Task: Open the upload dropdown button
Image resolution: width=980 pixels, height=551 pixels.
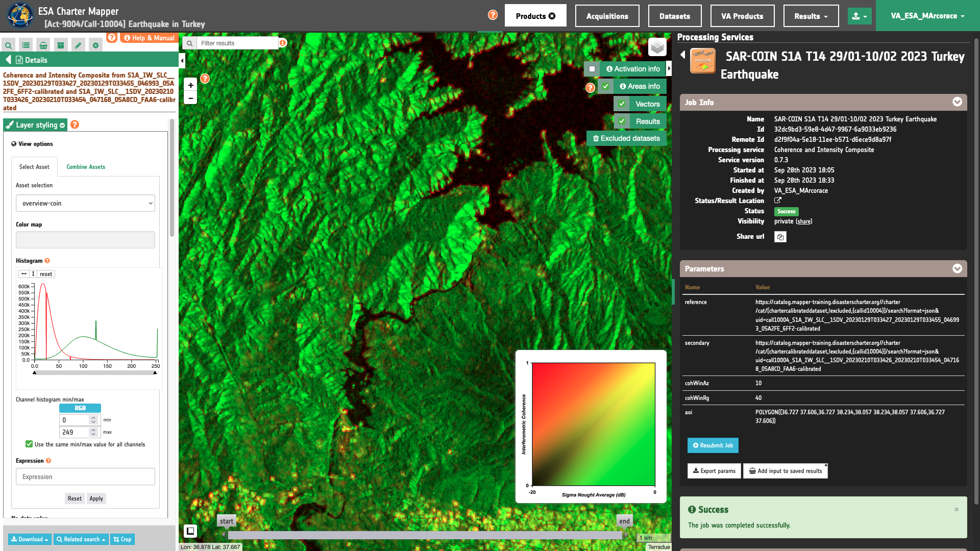Action: (x=860, y=16)
